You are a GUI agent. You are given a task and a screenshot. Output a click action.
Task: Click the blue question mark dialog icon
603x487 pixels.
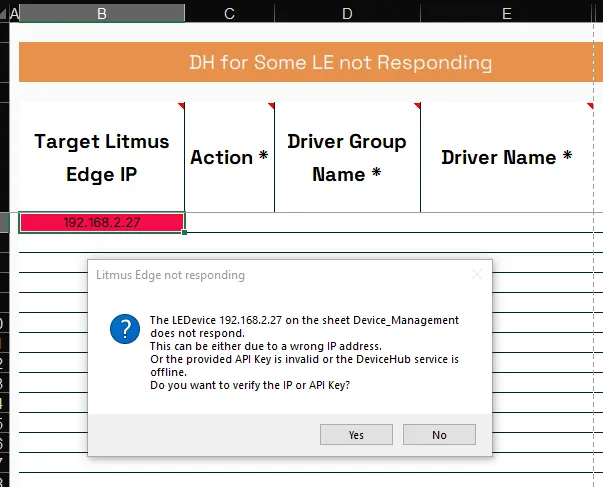[125, 329]
